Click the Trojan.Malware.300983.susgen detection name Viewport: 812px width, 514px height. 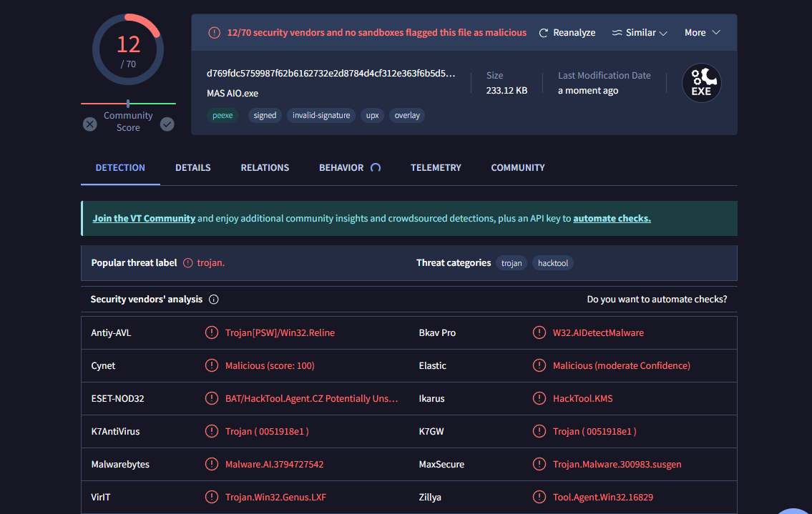pyautogui.click(x=617, y=464)
